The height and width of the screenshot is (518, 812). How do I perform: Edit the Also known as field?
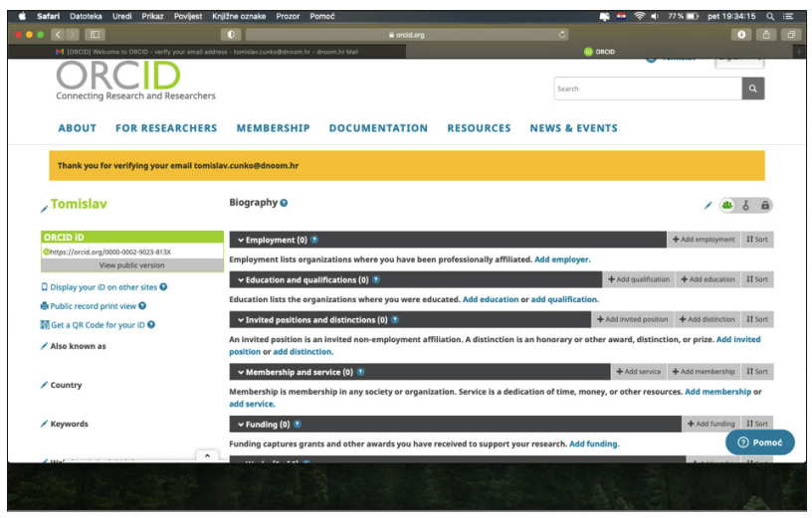(44, 346)
